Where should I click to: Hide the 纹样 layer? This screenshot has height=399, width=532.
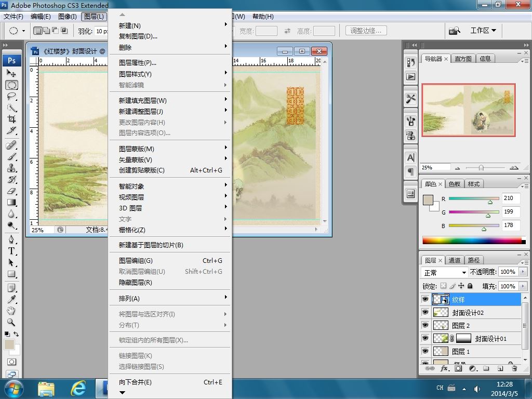tap(425, 299)
